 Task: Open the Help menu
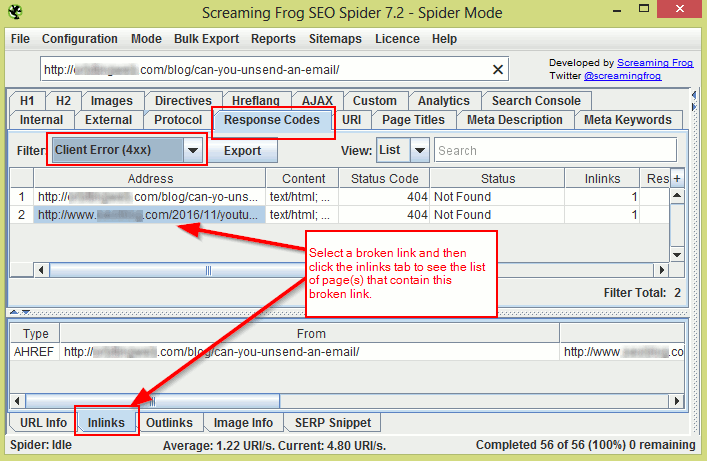[444, 39]
